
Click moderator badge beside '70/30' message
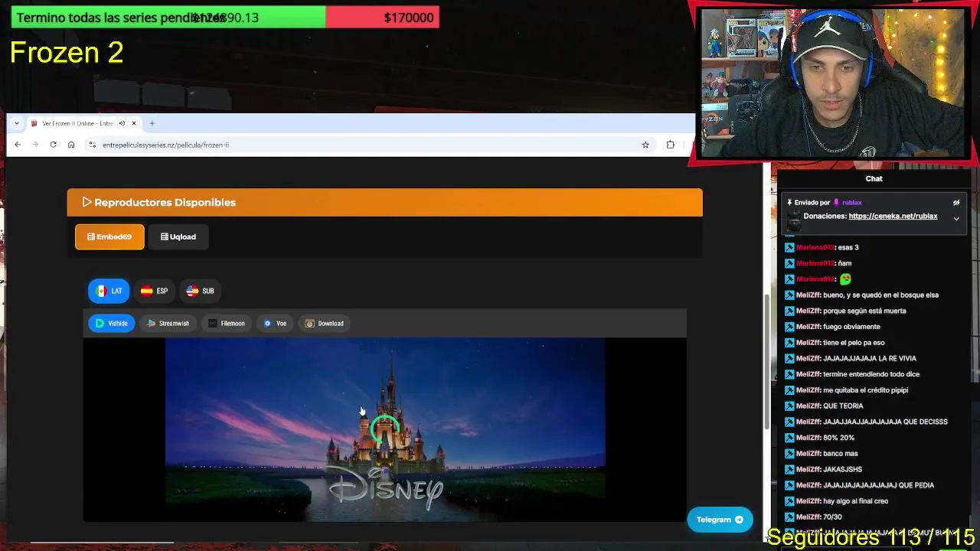tap(789, 517)
